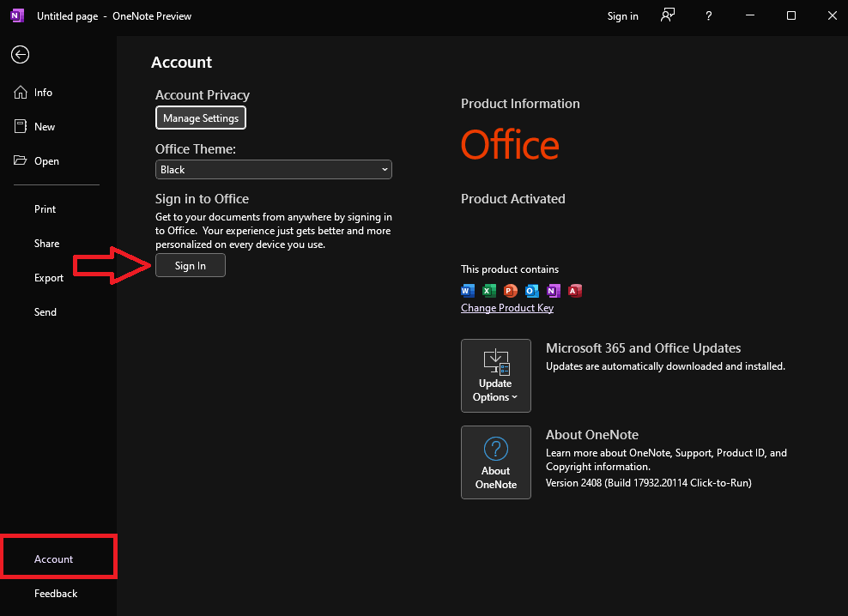The height and width of the screenshot is (616, 848).
Task: Click the Product Activated text
Action: 512,198
